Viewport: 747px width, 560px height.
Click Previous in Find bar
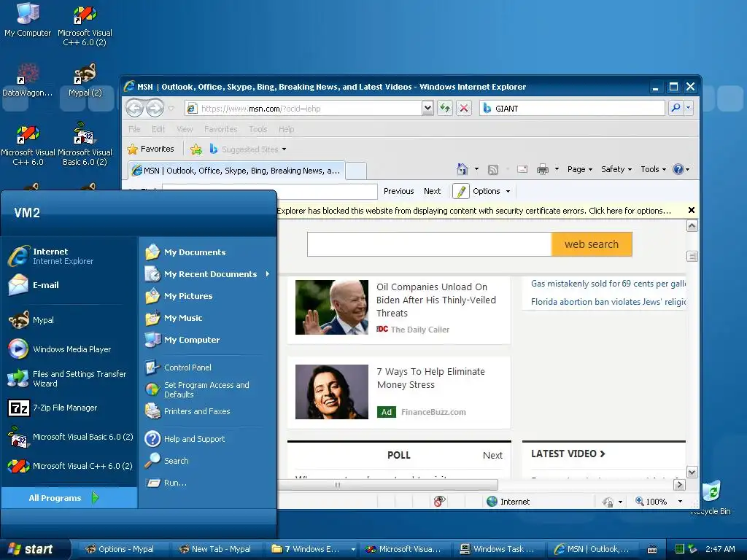tap(399, 191)
